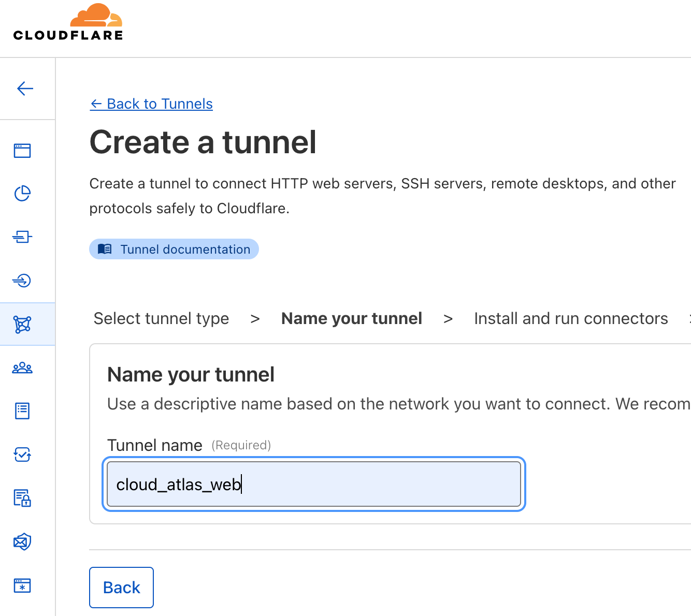Open the browser window icon in sidebar
691x616 pixels.
pos(22,151)
